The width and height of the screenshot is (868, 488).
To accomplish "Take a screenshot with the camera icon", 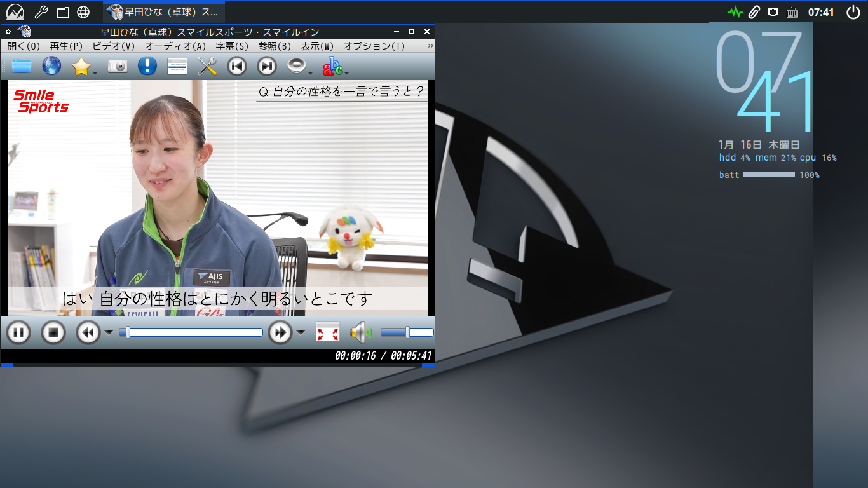I will (118, 66).
